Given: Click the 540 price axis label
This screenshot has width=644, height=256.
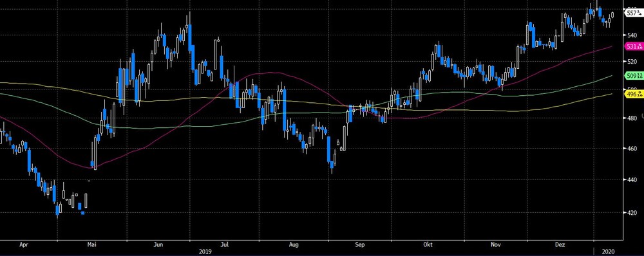Looking at the screenshot, I should pyautogui.click(x=632, y=35).
